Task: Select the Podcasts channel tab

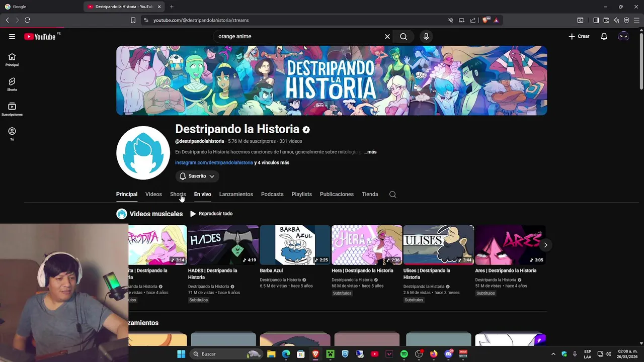Action: click(x=272, y=194)
